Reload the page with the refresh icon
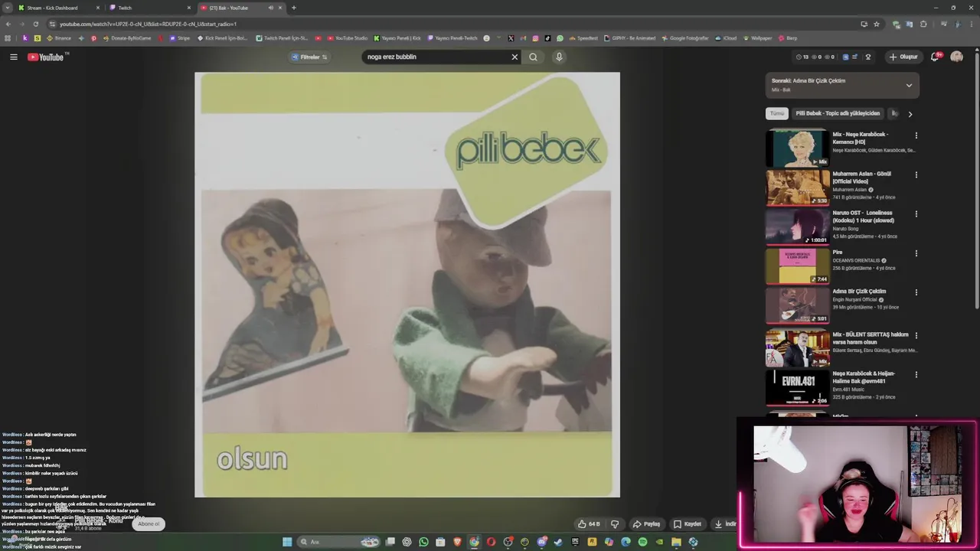Viewport: 980px width, 551px height. pyautogui.click(x=36, y=24)
